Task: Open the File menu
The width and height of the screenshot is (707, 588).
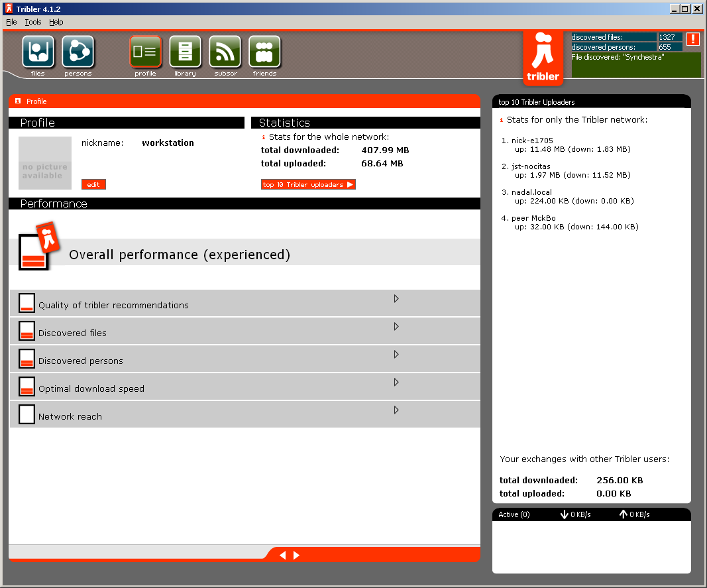Action: (x=11, y=22)
